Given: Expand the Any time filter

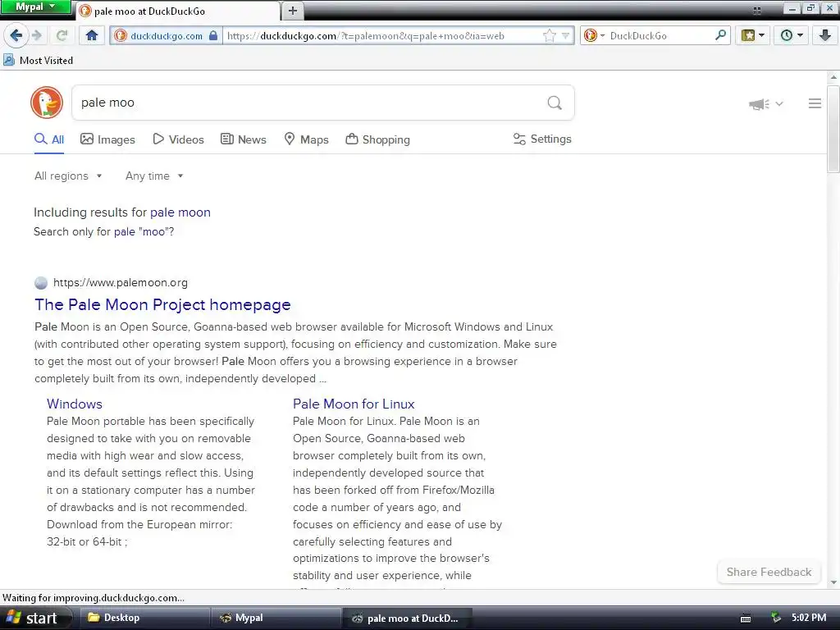Looking at the screenshot, I should (154, 176).
